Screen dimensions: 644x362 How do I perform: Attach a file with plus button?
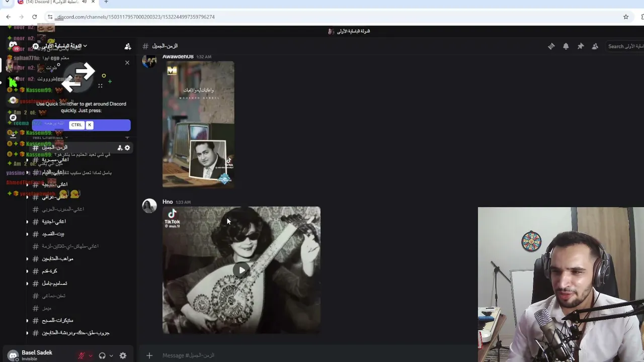[x=149, y=355]
